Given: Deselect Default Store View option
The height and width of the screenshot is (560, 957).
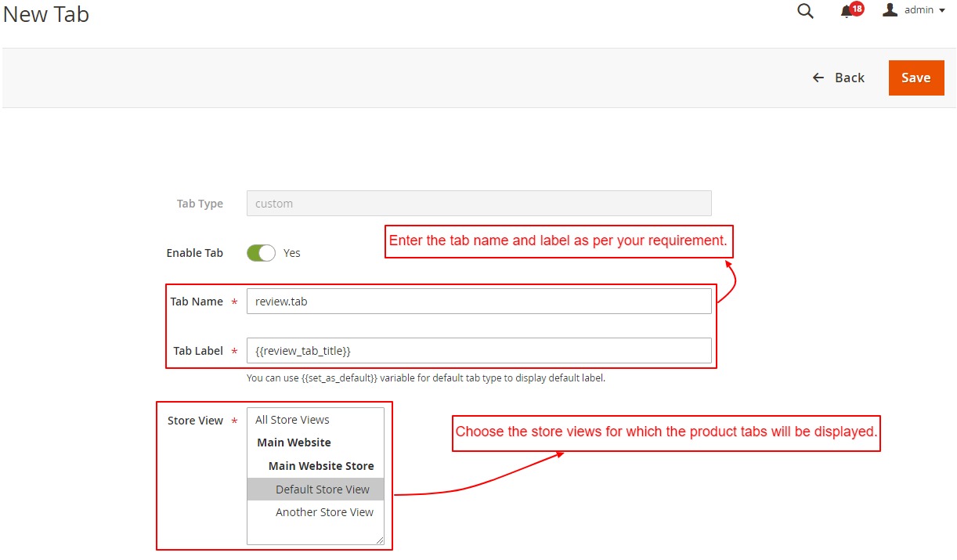Looking at the screenshot, I should (x=323, y=489).
